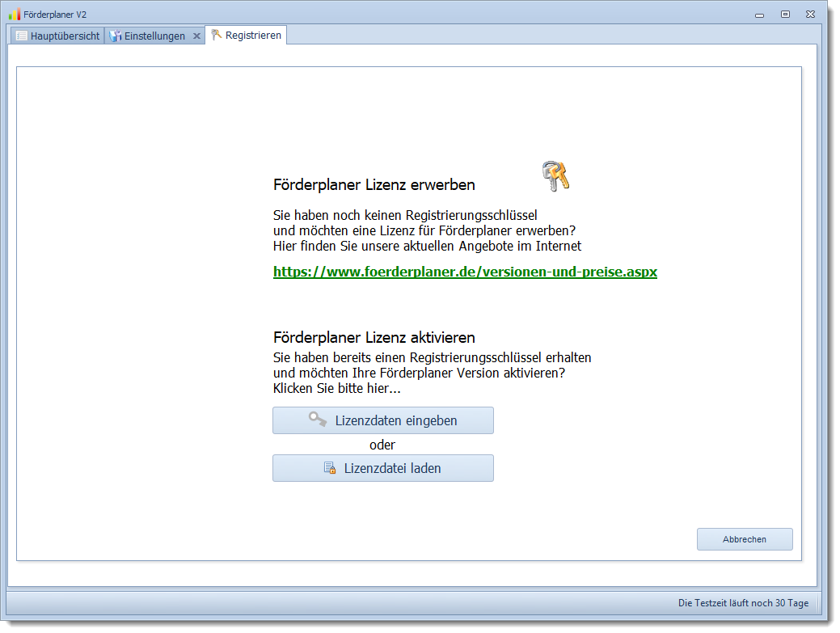Image resolution: width=840 pixels, height=633 pixels.
Task: Select the Registrieren tab
Action: coord(247,36)
